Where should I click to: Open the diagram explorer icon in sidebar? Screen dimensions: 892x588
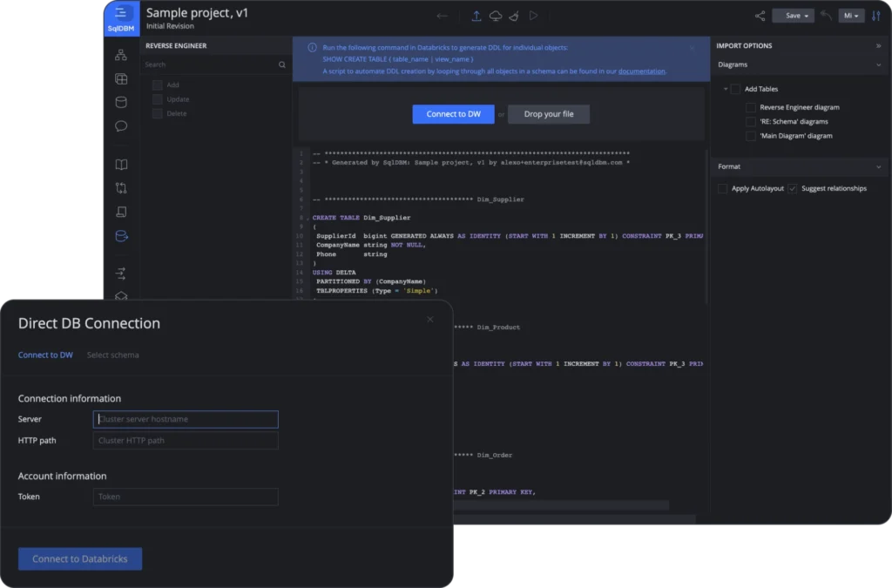121,56
